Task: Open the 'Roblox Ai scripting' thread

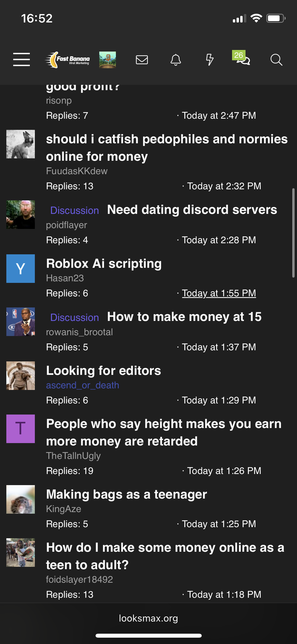Action: click(104, 264)
